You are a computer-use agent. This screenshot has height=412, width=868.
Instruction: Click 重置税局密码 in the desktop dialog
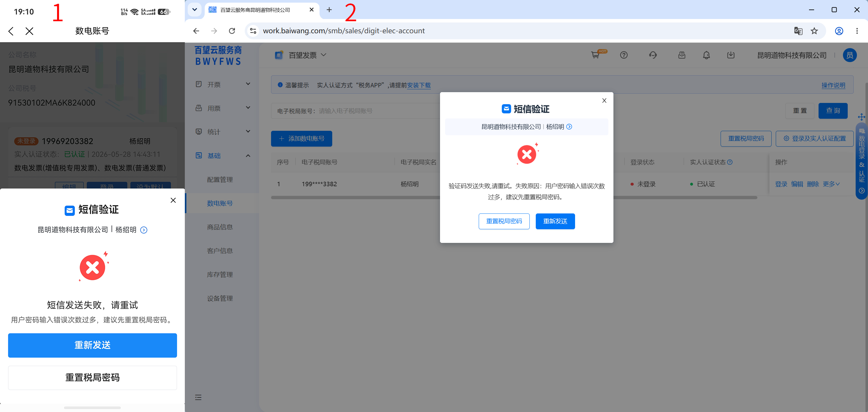pyautogui.click(x=504, y=221)
